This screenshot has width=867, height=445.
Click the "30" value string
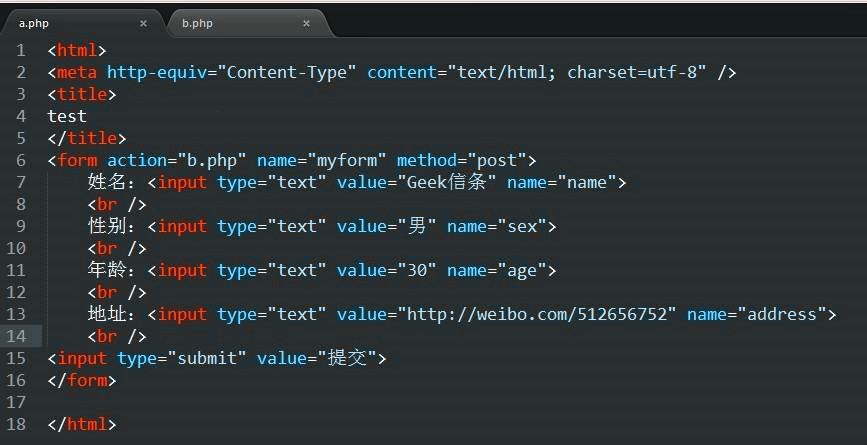click(x=417, y=270)
